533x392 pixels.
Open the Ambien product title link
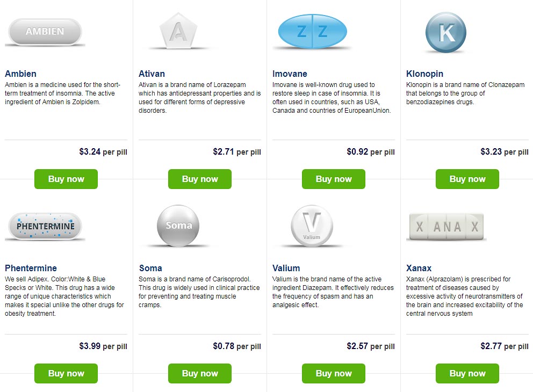[x=20, y=74]
